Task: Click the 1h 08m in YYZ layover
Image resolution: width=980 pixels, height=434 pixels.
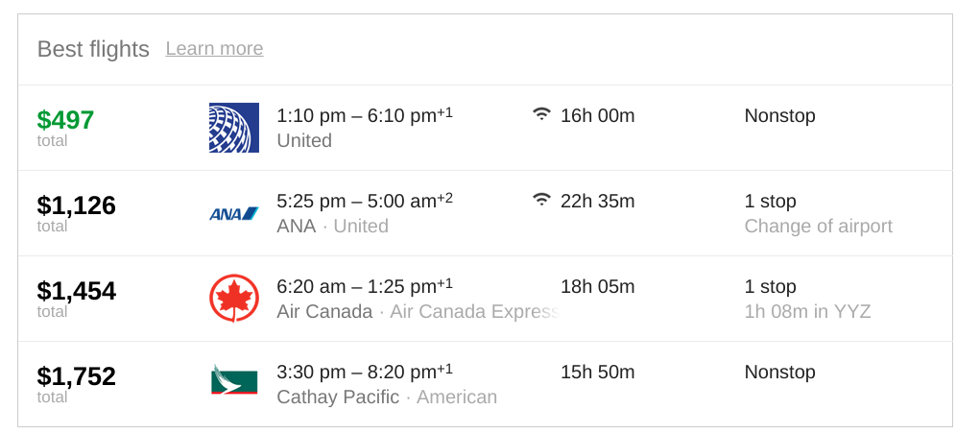Action: [x=807, y=311]
